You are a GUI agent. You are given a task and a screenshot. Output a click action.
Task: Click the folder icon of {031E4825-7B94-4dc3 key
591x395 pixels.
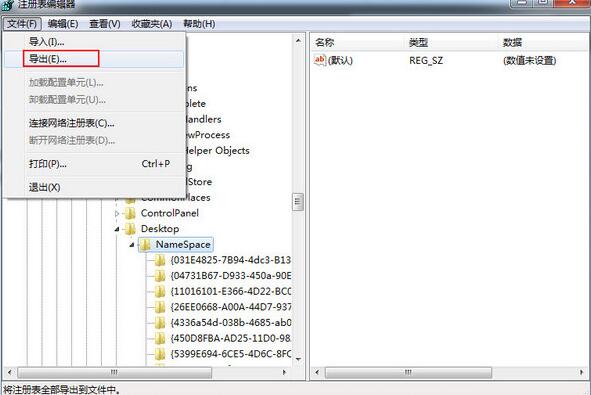(160, 260)
